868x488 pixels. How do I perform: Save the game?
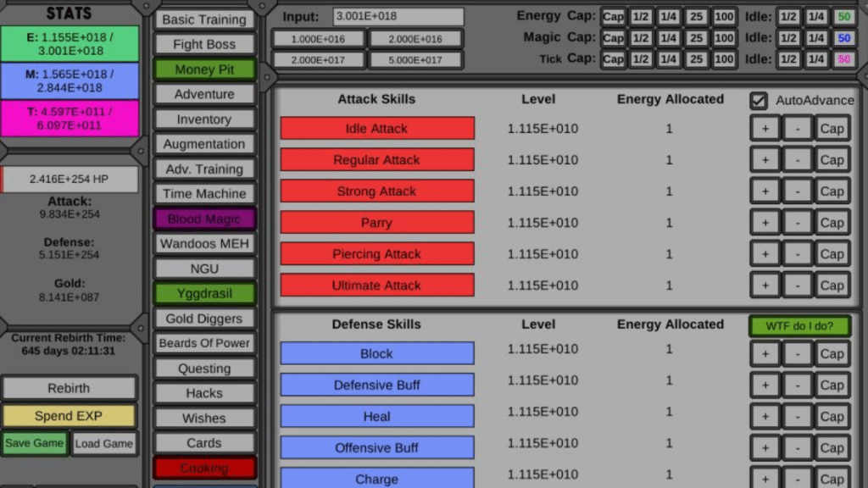tap(35, 443)
